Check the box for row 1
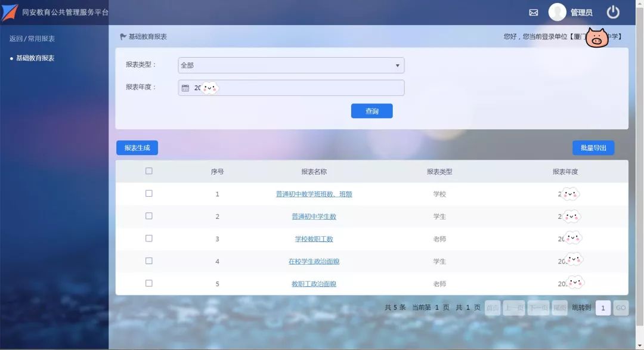The height and width of the screenshot is (350, 644). [x=148, y=194]
